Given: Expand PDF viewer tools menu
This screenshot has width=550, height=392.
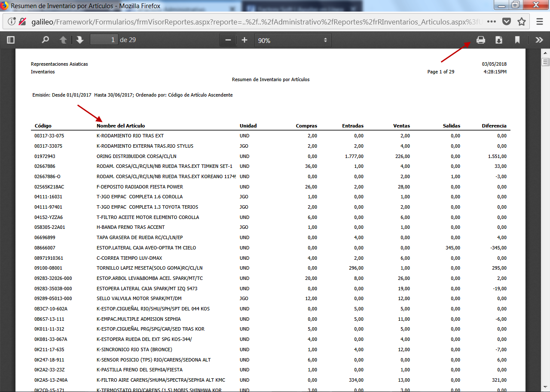Looking at the screenshot, I should [x=539, y=40].
